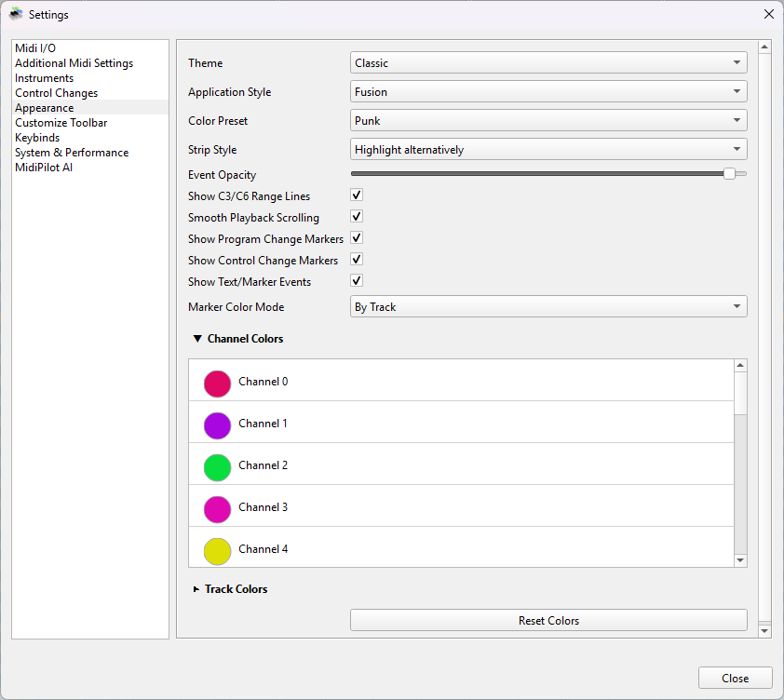
Task: Click the Channel 2 green color circle
Action: (217, 467)
